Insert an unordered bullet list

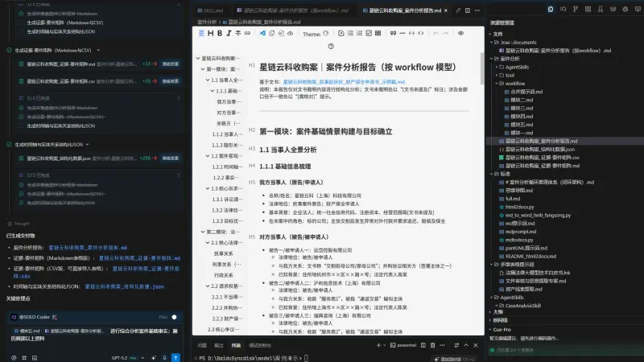[350, 33]
